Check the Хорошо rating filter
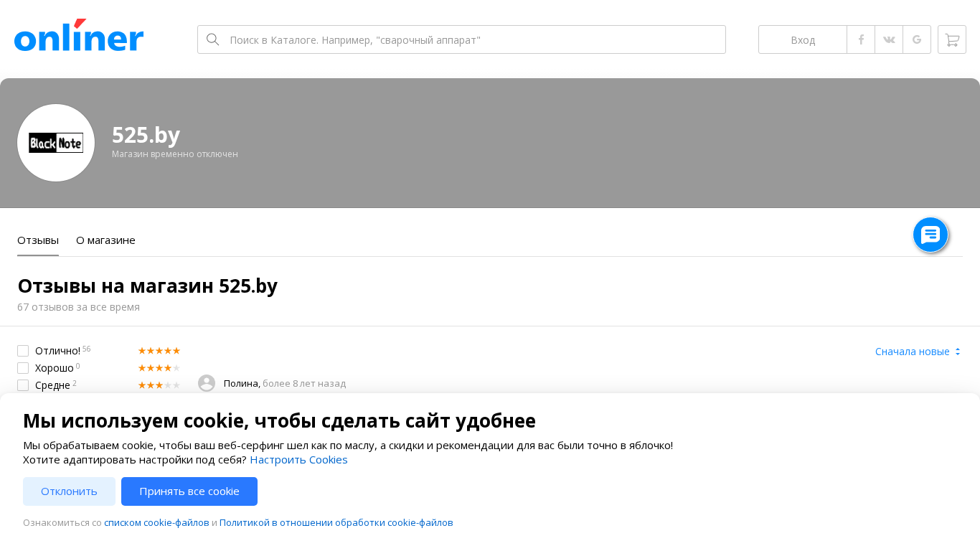Viewport: 980px width, 551px height. click(x=23, y=368)
